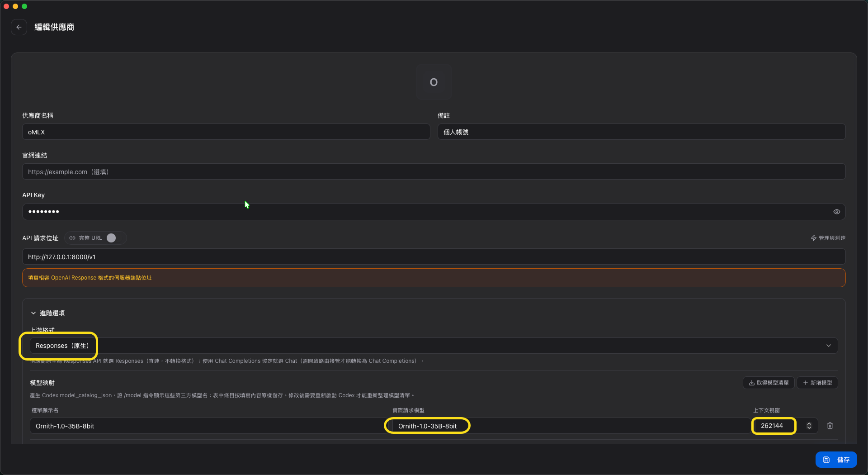
Task: Click 取得模型清單 button
Action: [x=769, y=383]
